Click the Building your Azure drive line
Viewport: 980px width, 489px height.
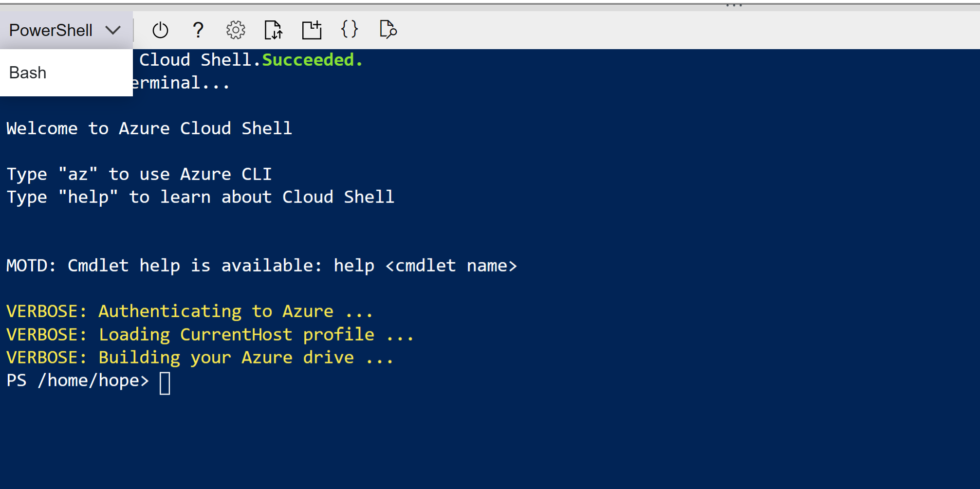point(200,358)
